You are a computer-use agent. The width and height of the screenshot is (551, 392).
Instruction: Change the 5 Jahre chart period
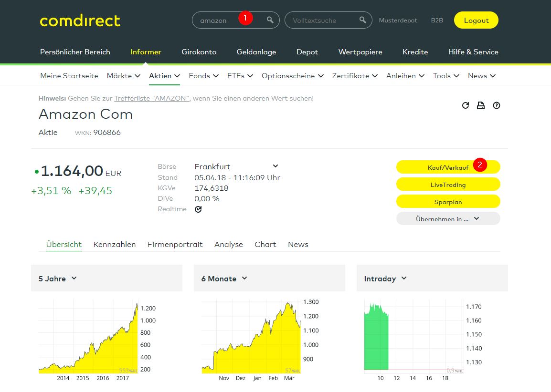tap(58, 279)
